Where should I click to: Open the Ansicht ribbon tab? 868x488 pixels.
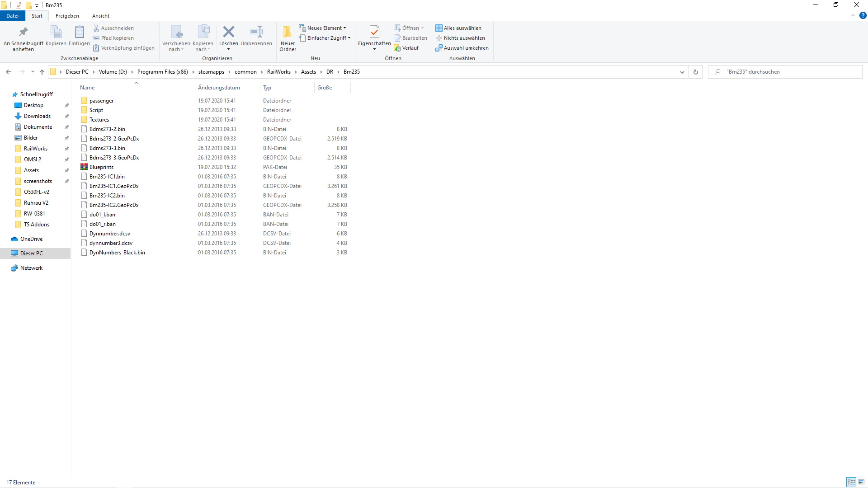click(101, 16)
